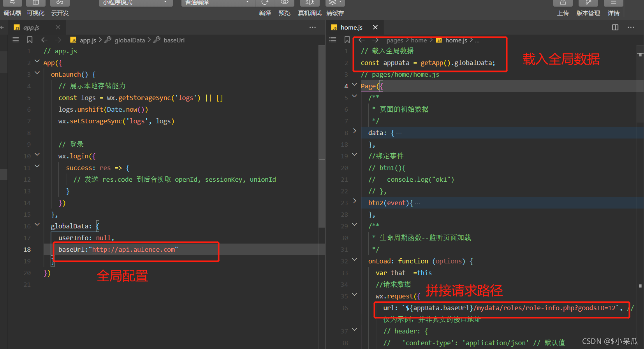Go forward in home.js editor navigation
Screen dimensions: 644x349
tap(375, 40)
